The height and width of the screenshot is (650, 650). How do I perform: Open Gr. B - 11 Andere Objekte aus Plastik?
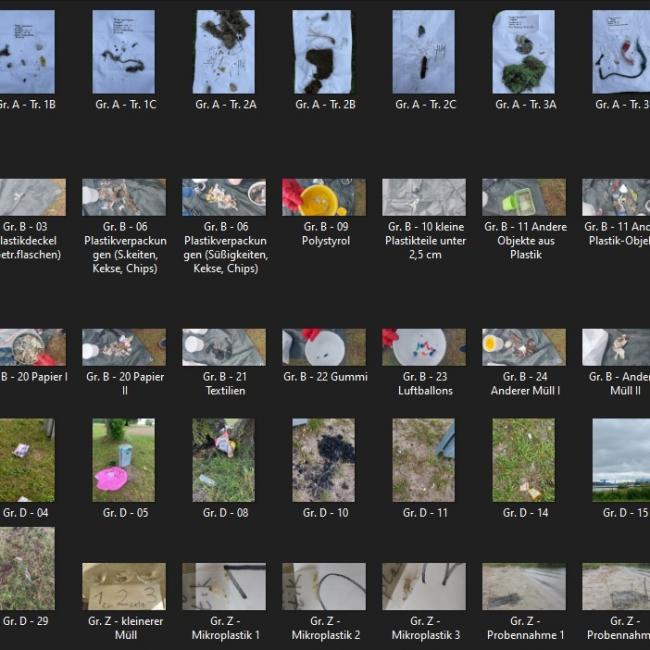524,198
